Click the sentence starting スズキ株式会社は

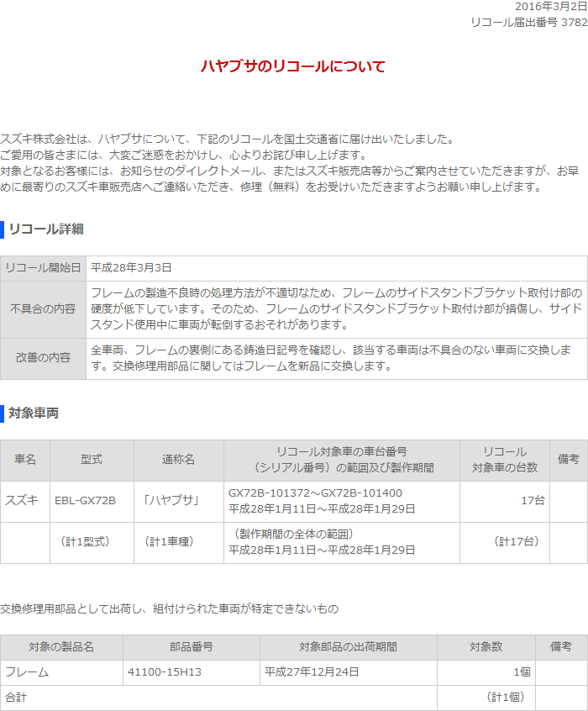(228, 140)
